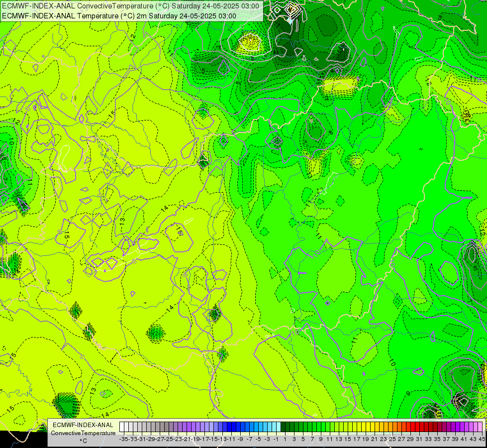Click the '-25' value on the color scale
The width and height of the screenshot is (487, 448).
tap(169, 439)
